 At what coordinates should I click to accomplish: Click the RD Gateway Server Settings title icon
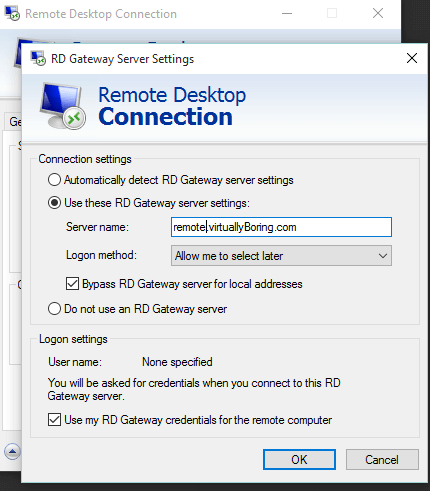(38, 58)
